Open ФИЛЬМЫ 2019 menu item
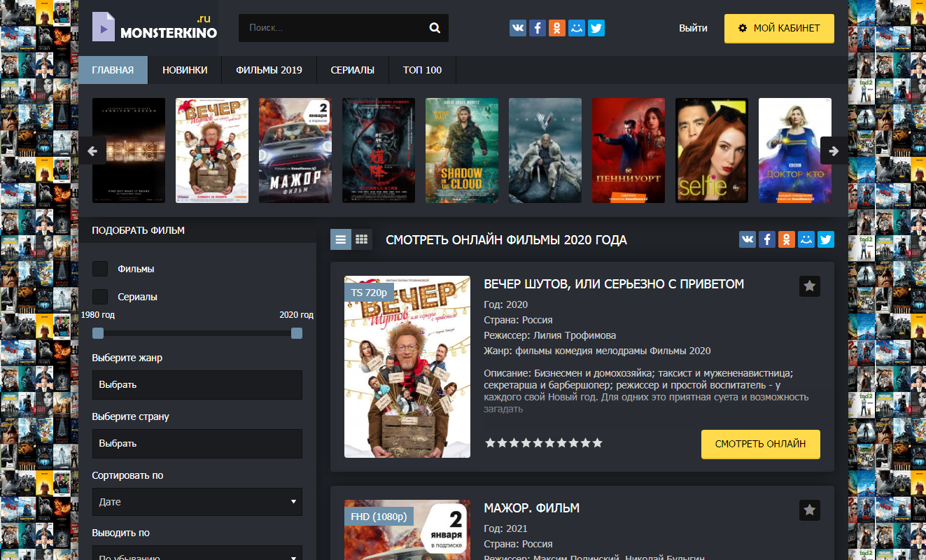 tap(269, 70)
